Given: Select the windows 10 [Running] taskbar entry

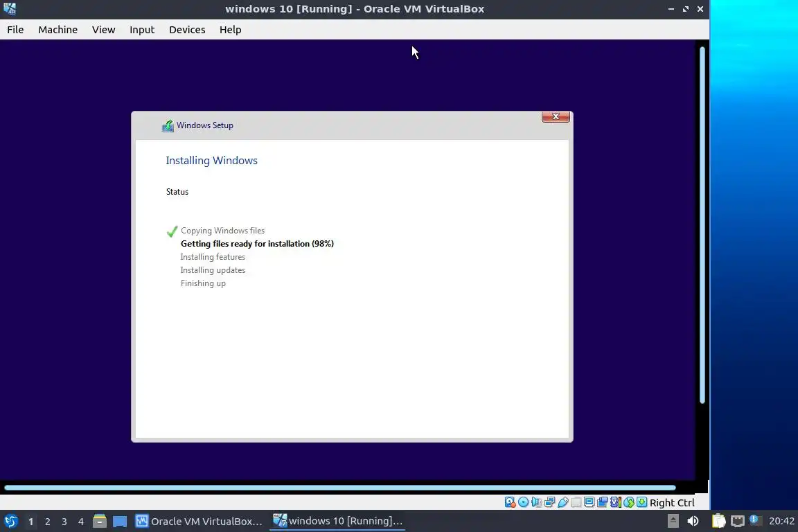Looking at the screenshot, I should 337,521.
